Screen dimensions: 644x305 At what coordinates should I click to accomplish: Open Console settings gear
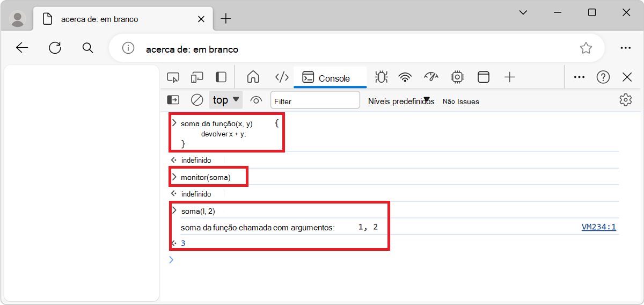(625, 100)
